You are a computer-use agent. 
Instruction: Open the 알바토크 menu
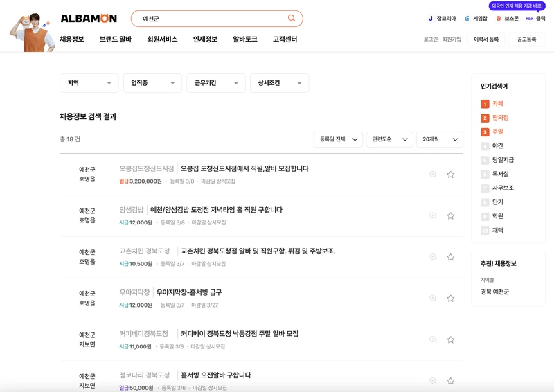tap(245, 39)
